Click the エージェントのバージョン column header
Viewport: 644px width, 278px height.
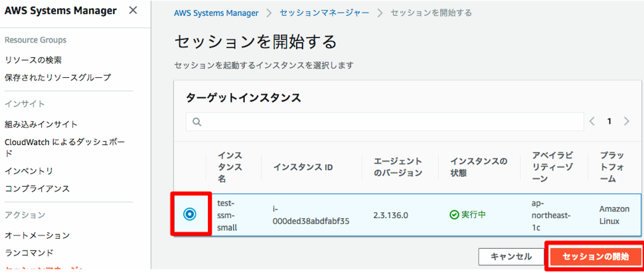coord(398,168)
